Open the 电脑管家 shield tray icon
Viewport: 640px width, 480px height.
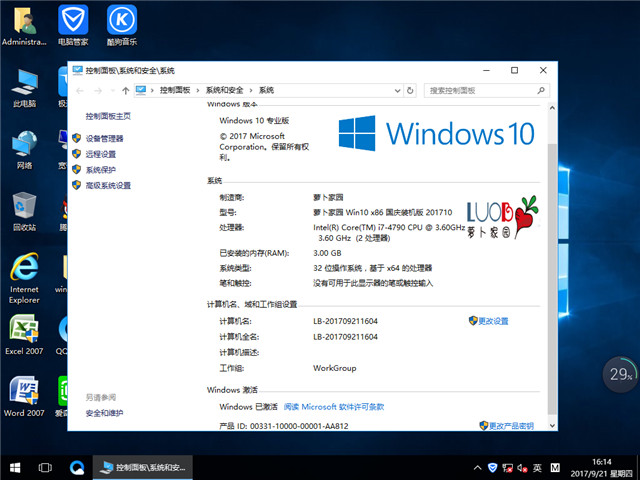(492, 468)
